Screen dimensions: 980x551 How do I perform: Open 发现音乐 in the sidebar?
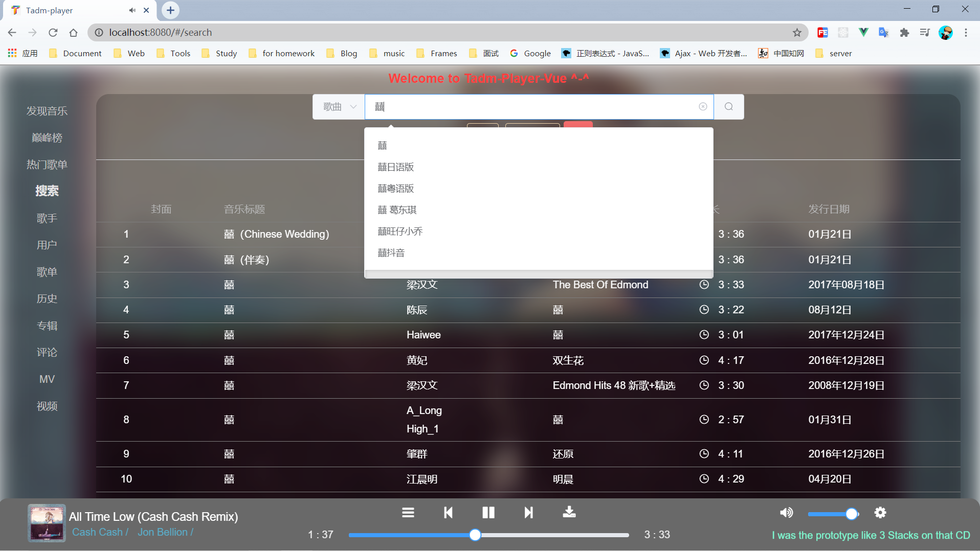click(47, 111)
